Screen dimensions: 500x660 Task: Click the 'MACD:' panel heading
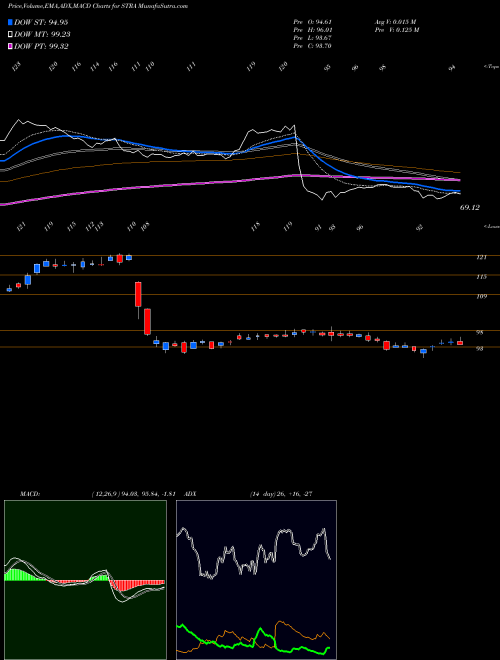[x=29, y=494]
